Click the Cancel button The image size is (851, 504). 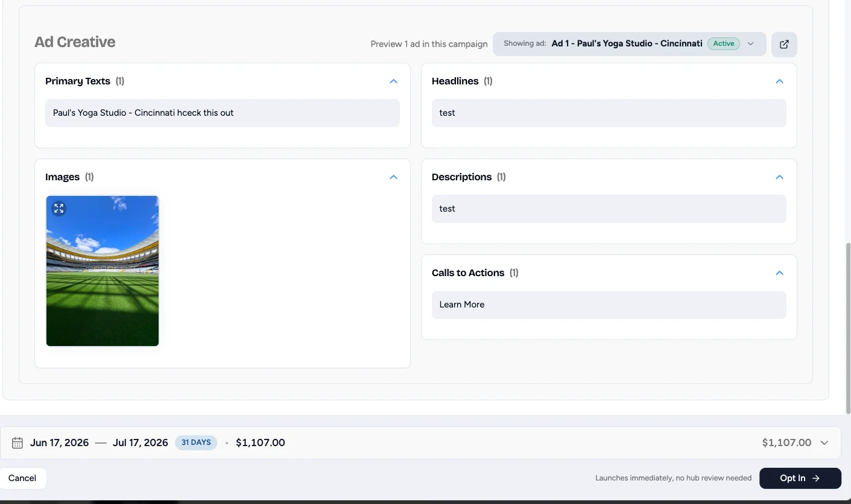(x=22, y=478)
